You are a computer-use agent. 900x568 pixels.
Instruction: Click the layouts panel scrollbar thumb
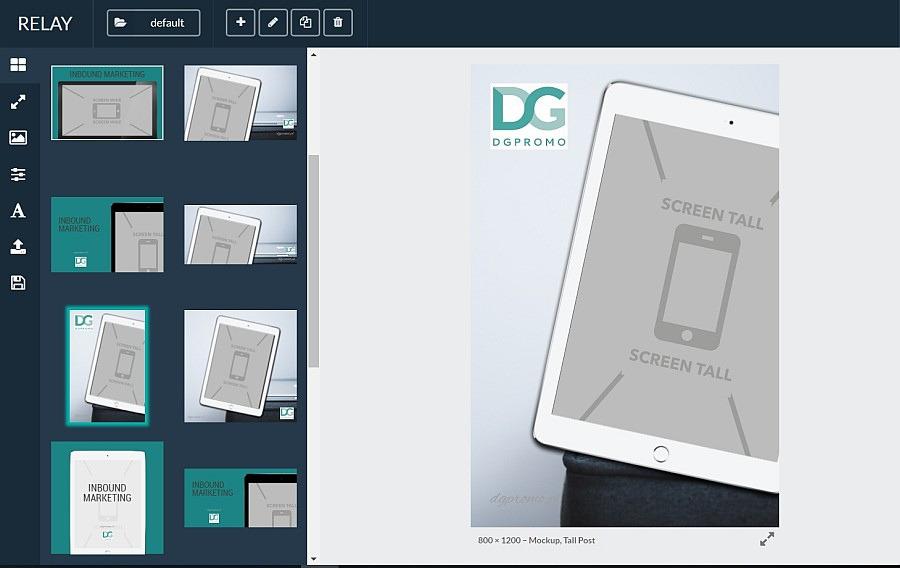tap(313, 261)
